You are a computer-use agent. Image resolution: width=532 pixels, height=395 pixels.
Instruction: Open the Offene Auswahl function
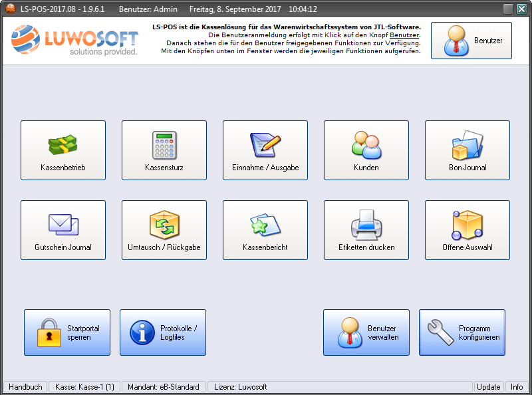[467, 229]
